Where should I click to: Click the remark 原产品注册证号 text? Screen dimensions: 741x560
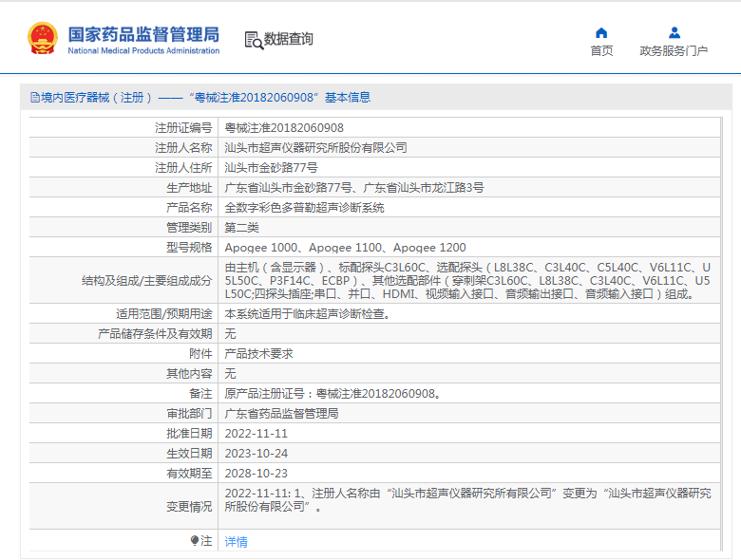click(x=333, y=393)
